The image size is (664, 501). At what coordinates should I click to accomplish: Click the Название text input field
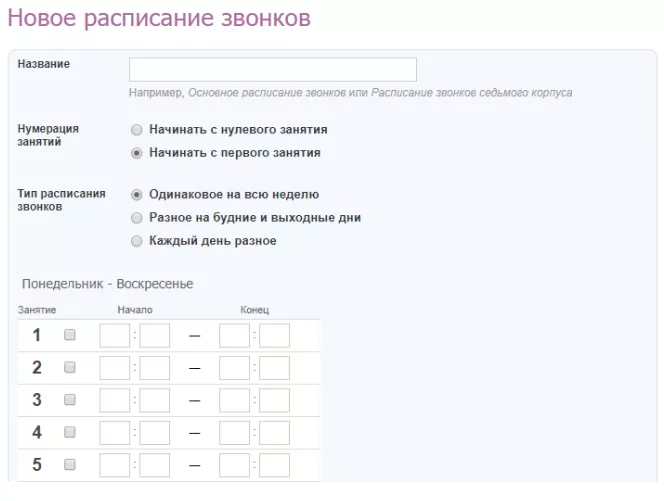pos(272,69)
